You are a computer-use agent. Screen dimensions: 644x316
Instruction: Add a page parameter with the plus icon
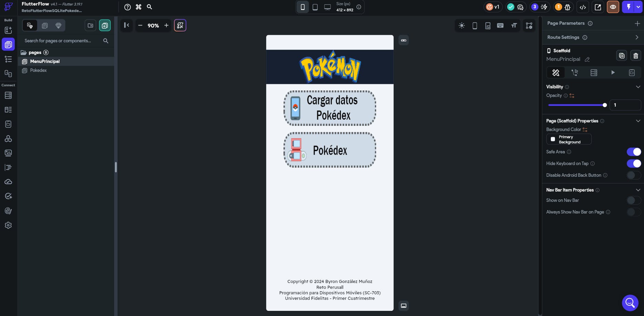pyautogui.click(x=637, y=23)
